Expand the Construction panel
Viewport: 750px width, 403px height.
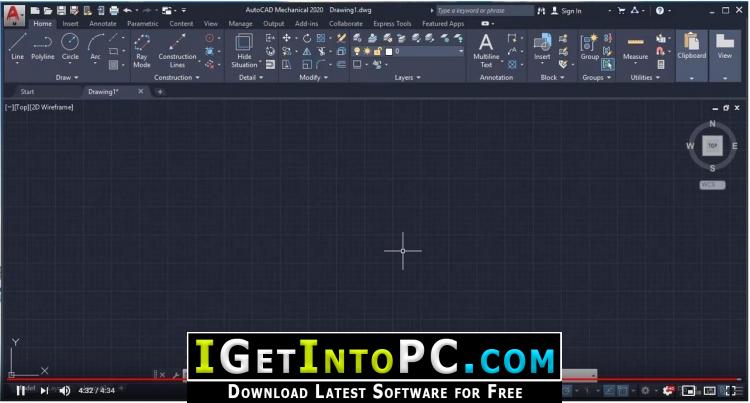176,77
